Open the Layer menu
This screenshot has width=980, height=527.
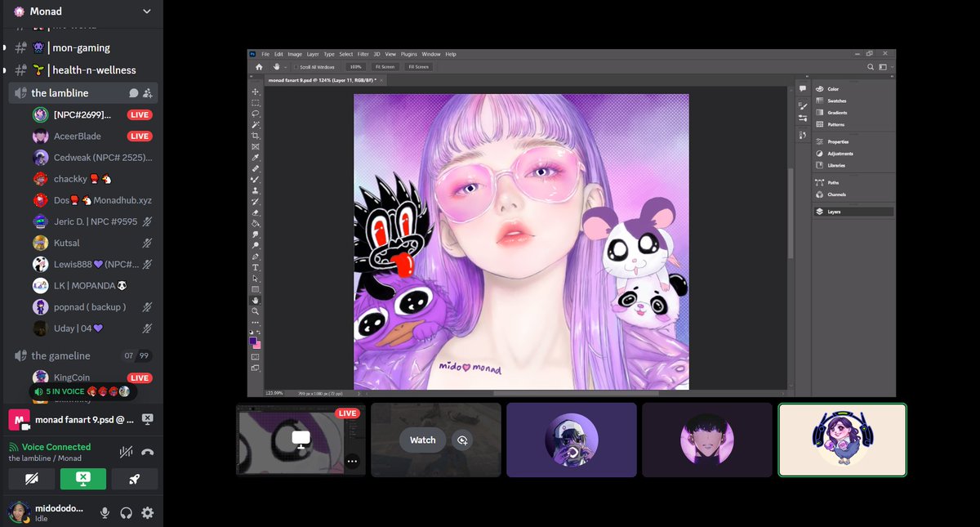click(x=313, y=54)
